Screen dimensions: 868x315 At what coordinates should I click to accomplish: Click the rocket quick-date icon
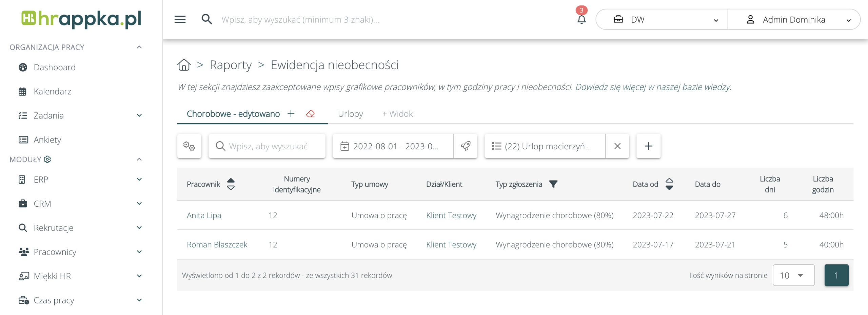point(466,146)
